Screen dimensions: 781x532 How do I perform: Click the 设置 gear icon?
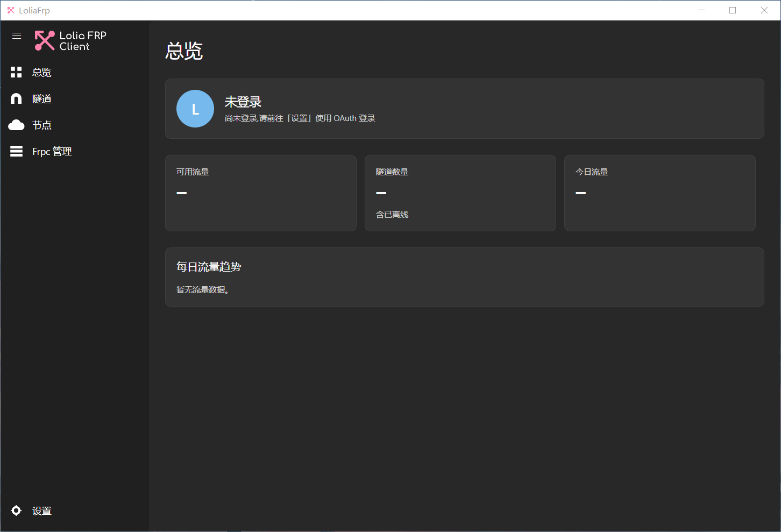[x=16, y=510]
